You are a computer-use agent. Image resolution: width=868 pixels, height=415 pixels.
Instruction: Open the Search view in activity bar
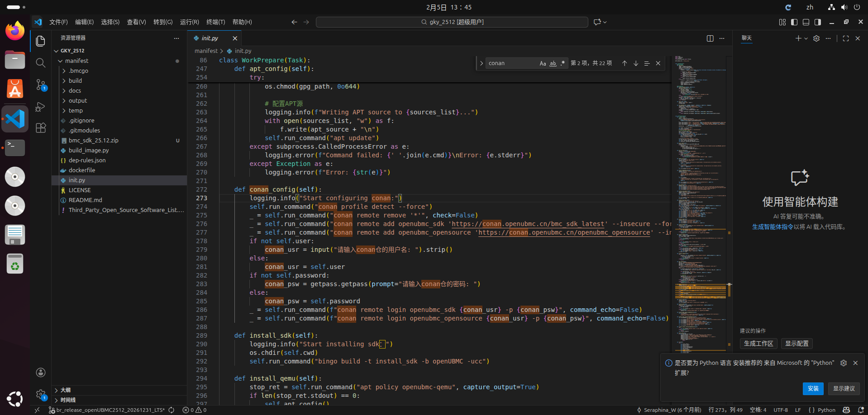click(41, 63)
